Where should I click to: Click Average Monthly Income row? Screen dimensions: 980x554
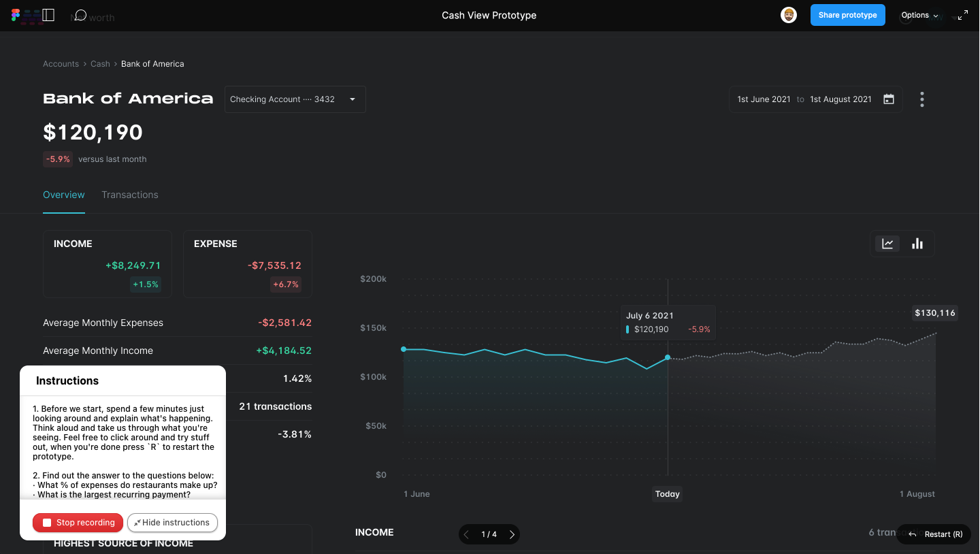178,351
